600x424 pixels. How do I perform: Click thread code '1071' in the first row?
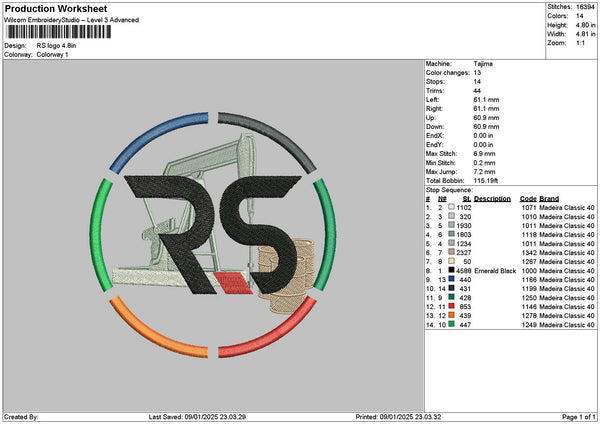529,207
